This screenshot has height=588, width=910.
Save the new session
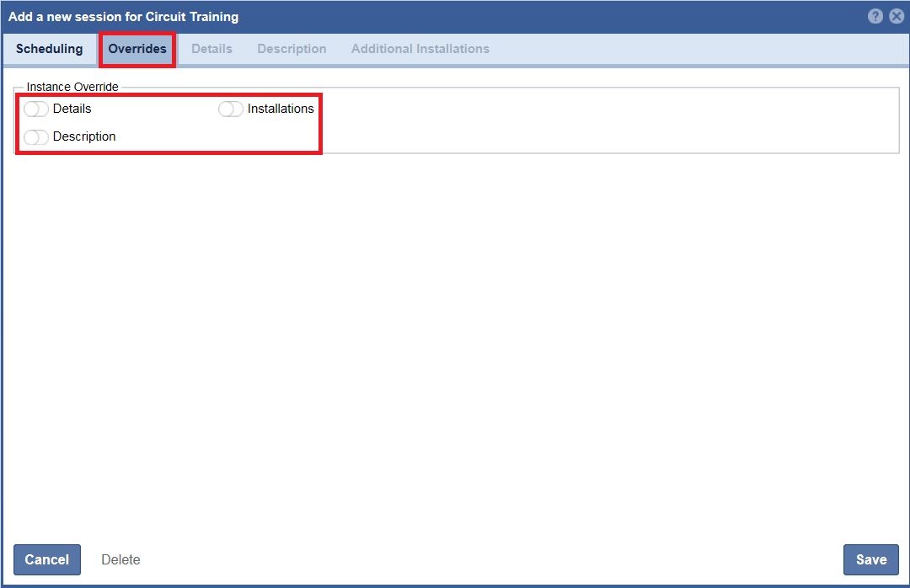pyautogui.click(x=870, y=559)
